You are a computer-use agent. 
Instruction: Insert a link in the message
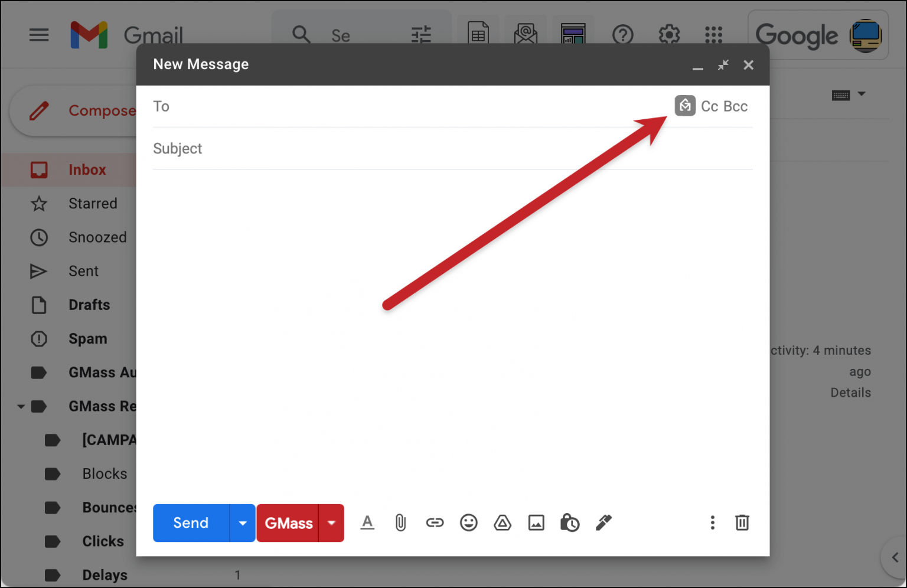(435, 522)
